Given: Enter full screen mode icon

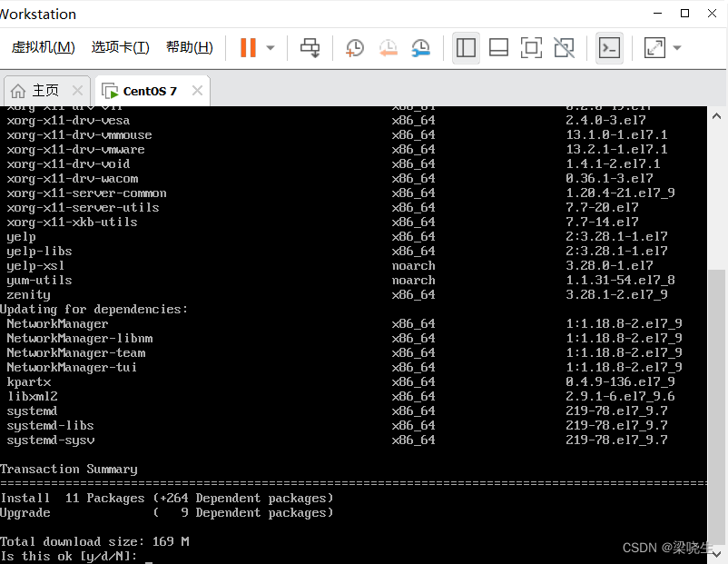Looking at the screenshot, I should tap(531, 47).
